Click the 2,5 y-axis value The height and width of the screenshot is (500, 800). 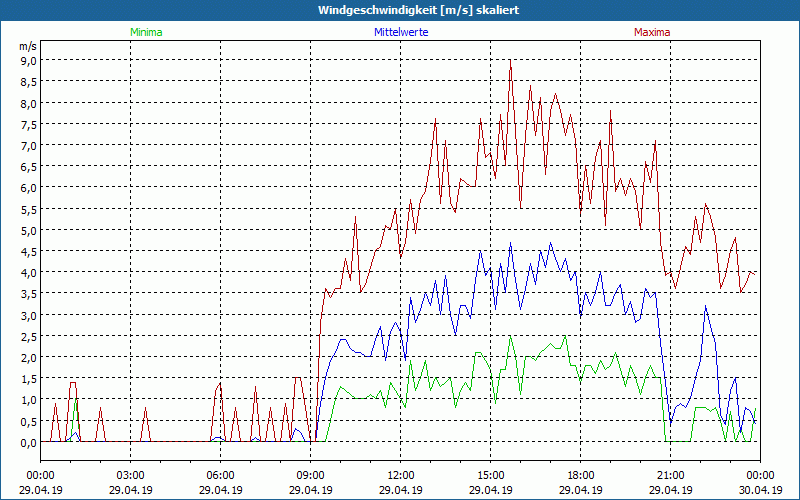coord(29,336)
